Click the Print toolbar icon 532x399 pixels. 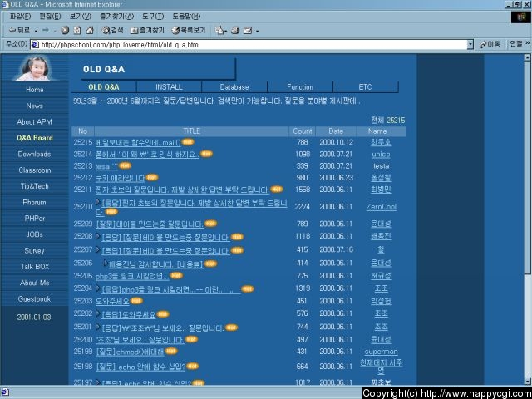[235, 31]
